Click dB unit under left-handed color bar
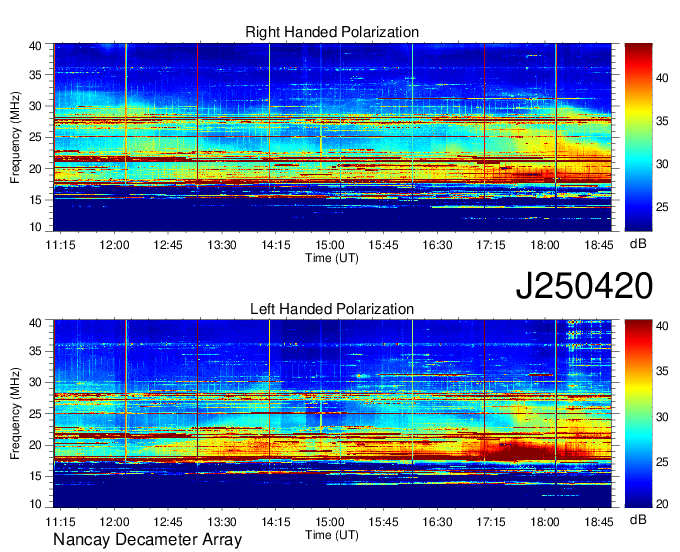 (638, 519)
